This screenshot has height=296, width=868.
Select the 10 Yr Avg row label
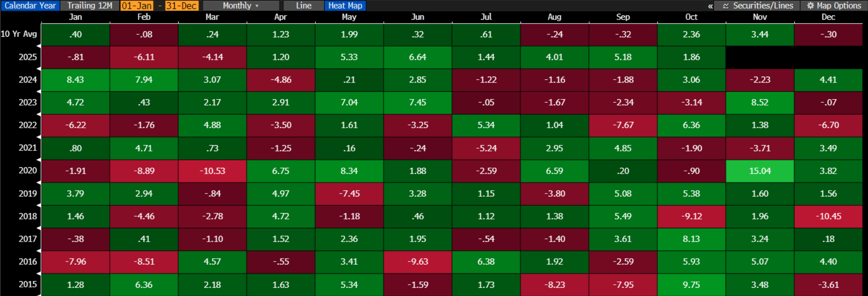pos(19,34)
